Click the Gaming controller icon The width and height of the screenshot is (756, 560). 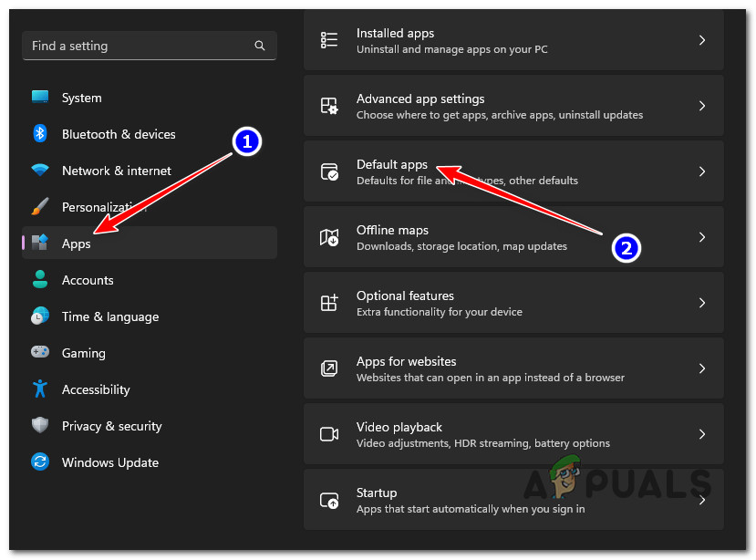(x=40, y=352)
